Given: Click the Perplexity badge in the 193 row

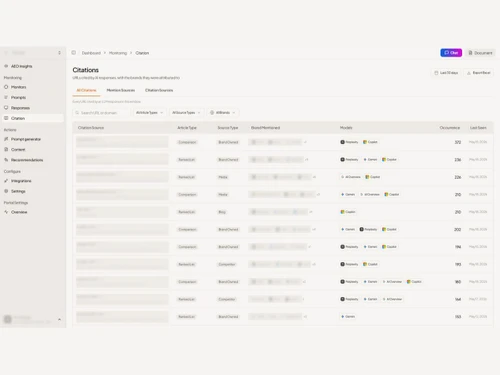Looking at the screenshot, I should (349, 264).
